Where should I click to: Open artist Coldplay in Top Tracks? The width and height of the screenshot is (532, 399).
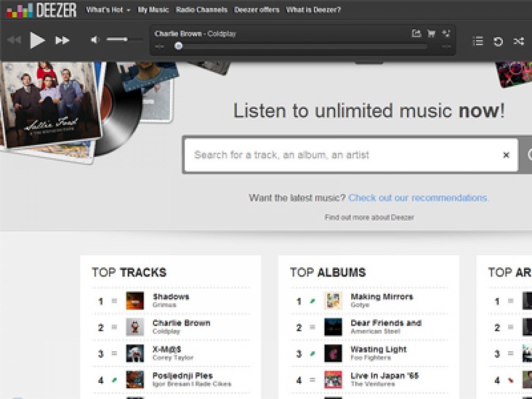(166, 331)
